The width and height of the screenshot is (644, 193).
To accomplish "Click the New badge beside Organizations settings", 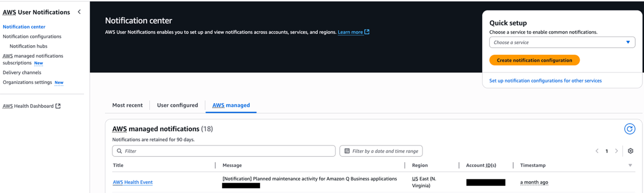I will [x=59, y=83].
